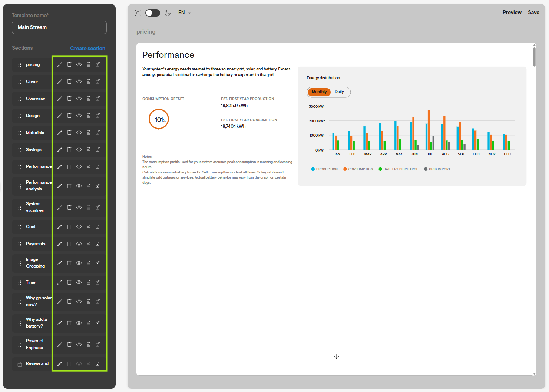Viewport: 549px width, 392px height.
Task: Toggle visibility of the Time section
Action: coord(79,282)
